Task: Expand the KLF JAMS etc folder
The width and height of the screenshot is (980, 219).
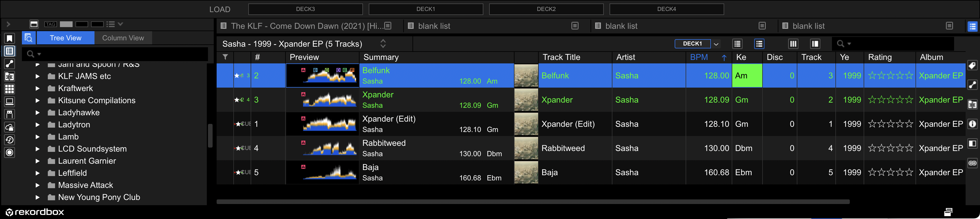Action: tap(37, 76)
